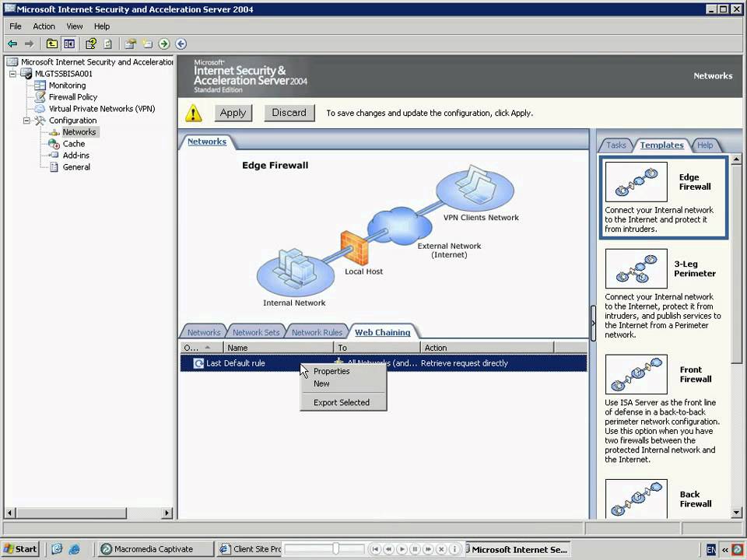Click the Internal Network computers icon
The height and width of the screenshot is (560, 747).
coord(296,272)
